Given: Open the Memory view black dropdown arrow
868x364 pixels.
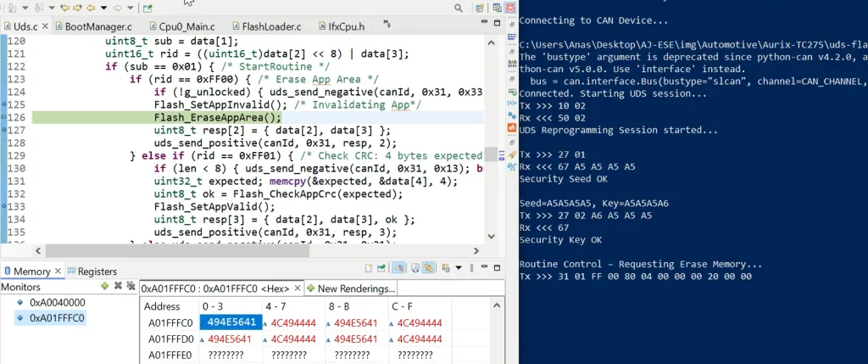Looking at the screenshot, I should 459,268.
